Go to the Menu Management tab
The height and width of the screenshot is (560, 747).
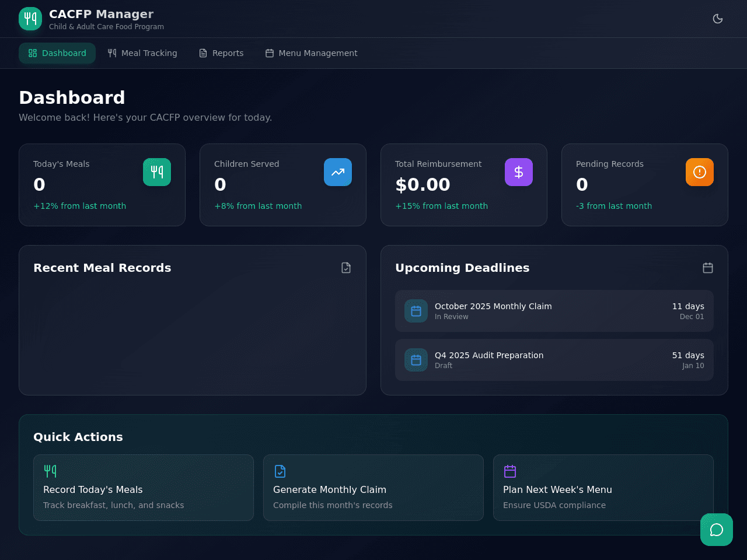(311, 53)
